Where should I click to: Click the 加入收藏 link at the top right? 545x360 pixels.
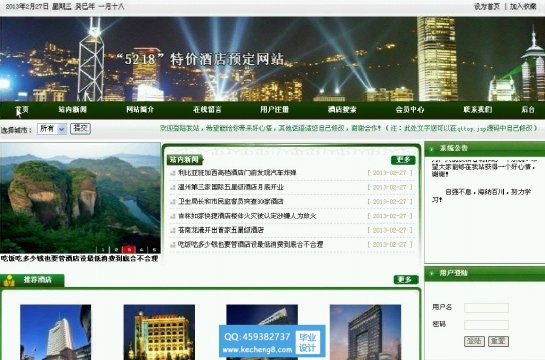(x=523, y=7)
